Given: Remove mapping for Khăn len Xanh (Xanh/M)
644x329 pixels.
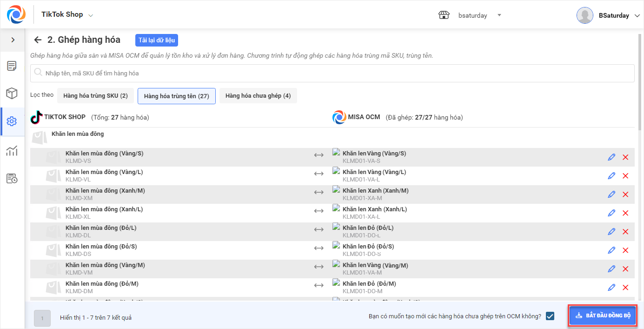Looking at the screenshot, I should coord(625,195).
